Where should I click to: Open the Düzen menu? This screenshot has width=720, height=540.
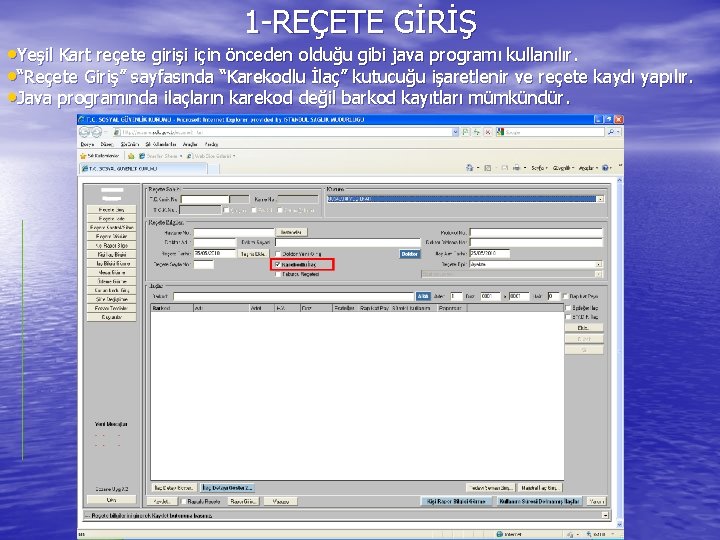tap(107, 144)
